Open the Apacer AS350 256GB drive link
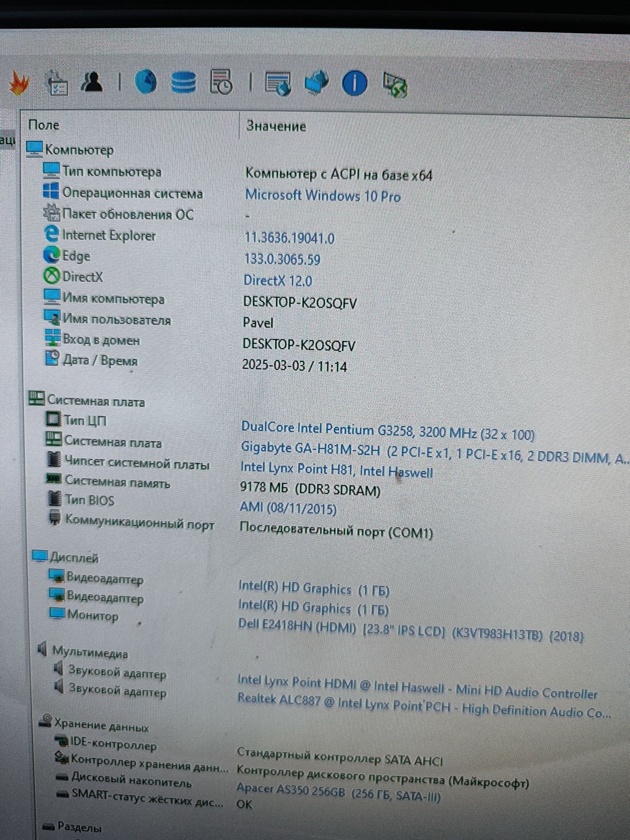Viewport: 630px width, 840px height. (339, 792)
